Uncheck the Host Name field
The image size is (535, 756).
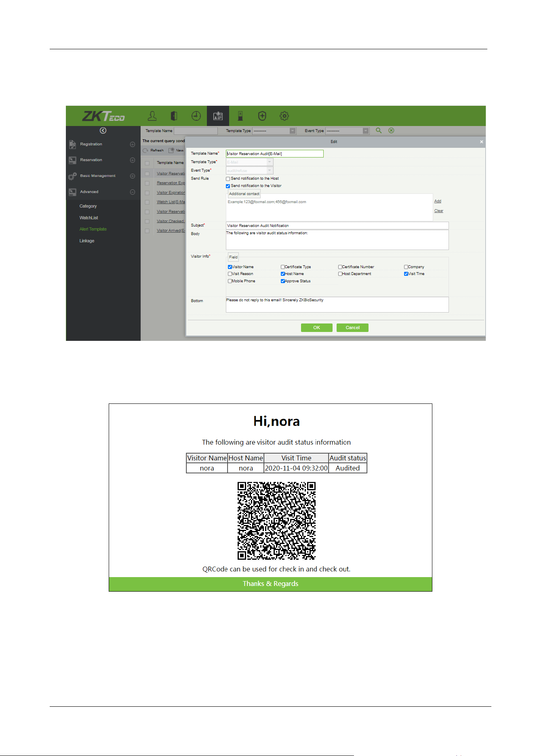pos(283,274)
